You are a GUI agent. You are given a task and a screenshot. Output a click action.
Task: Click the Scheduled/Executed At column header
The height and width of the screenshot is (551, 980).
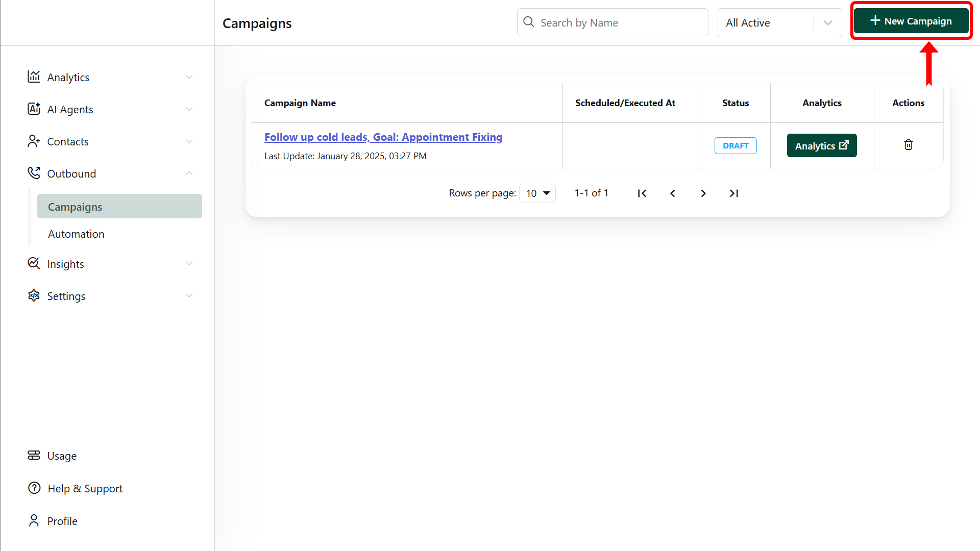(x=625, y=103)
